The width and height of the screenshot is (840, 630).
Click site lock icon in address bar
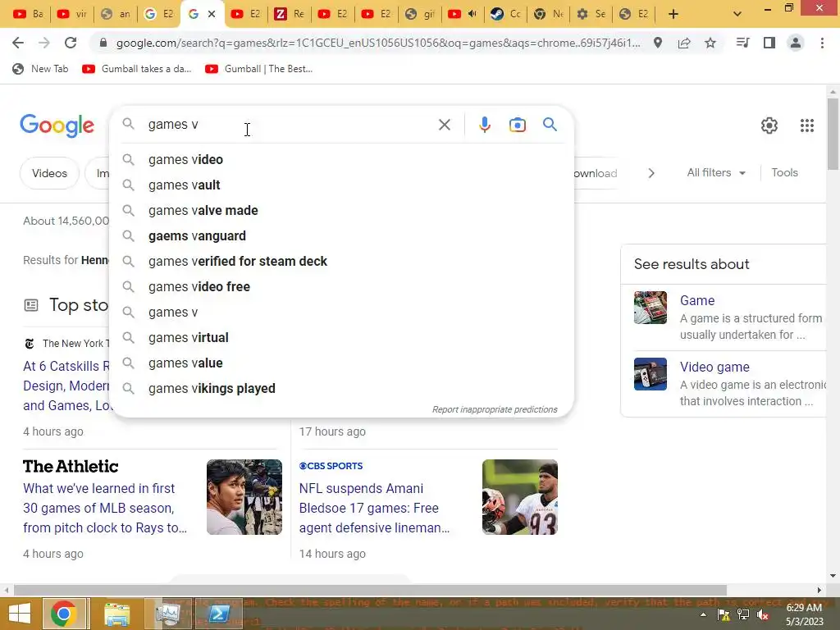(x=103, y=43)
